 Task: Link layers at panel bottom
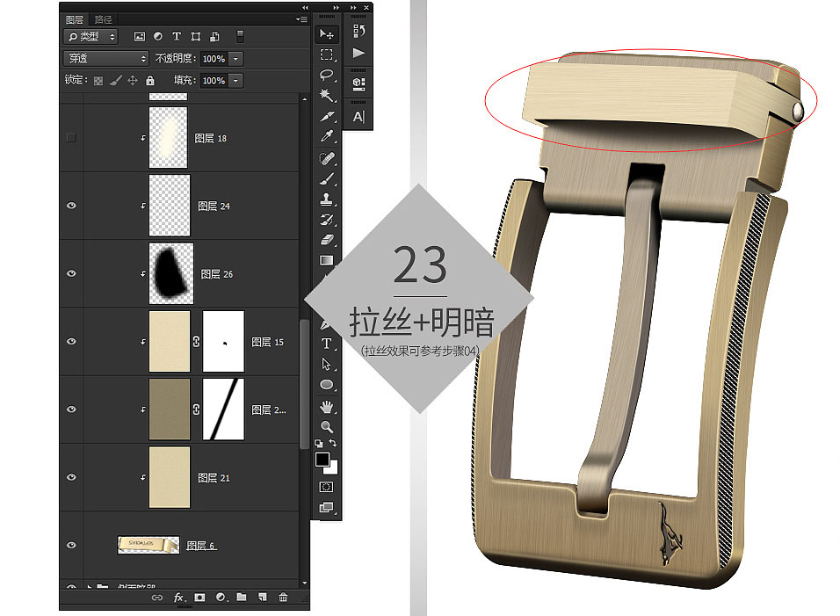tap(157, 598)
